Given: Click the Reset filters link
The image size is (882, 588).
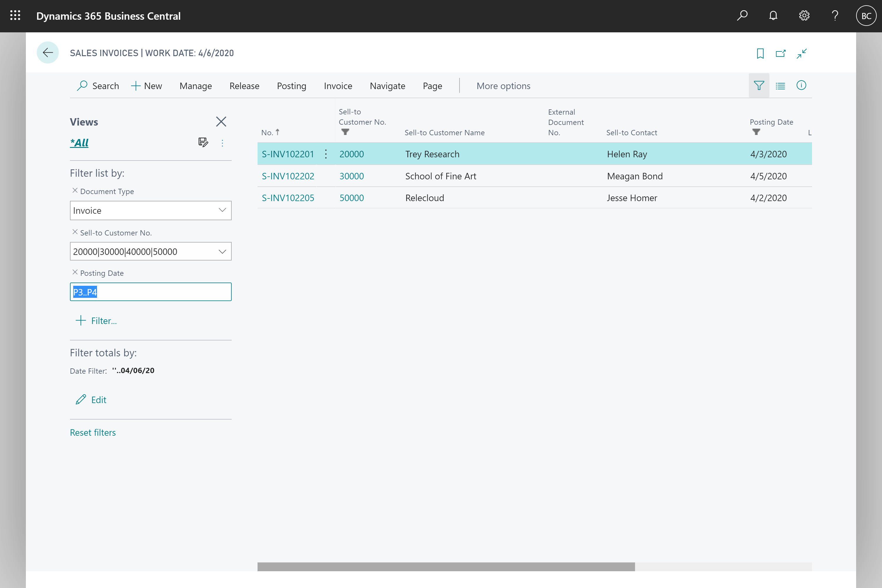Looking at the screenshot, I should pos(93,432).
